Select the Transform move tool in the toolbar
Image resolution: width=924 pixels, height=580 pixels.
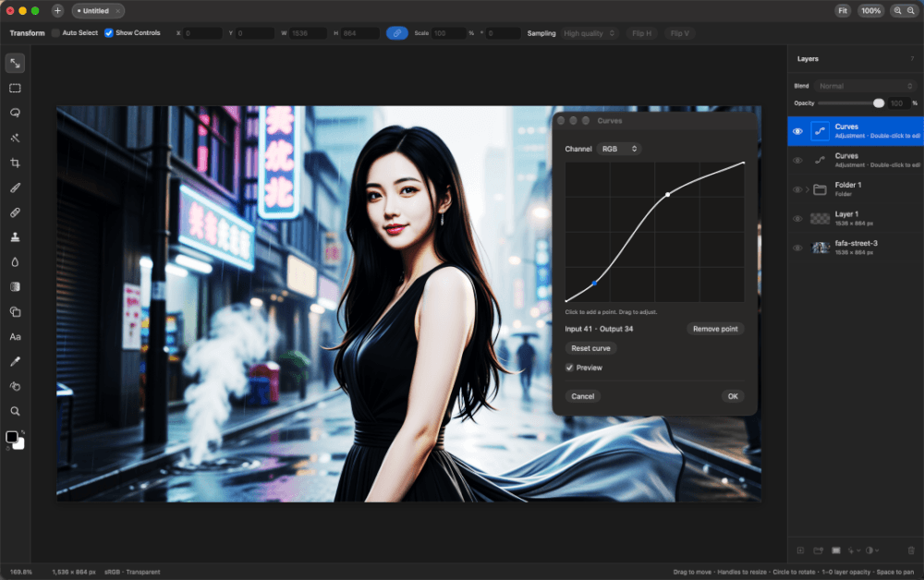15,63
